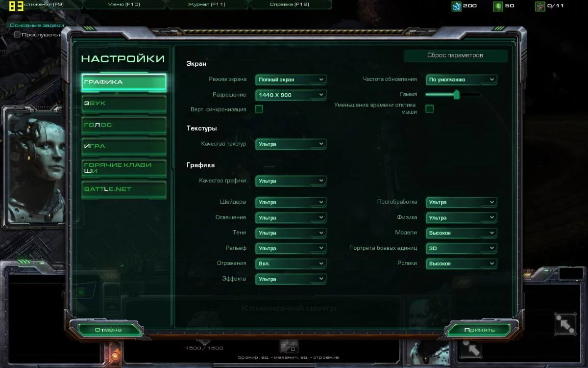The width and height of the screenshot is (588, 368).
Task: Click the Гамма slider handle
Action: 457,94
